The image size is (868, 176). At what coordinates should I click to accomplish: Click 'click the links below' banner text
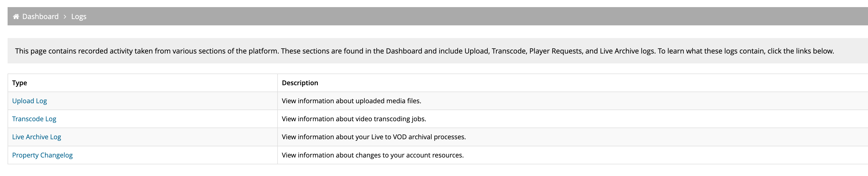pos(800,51)
